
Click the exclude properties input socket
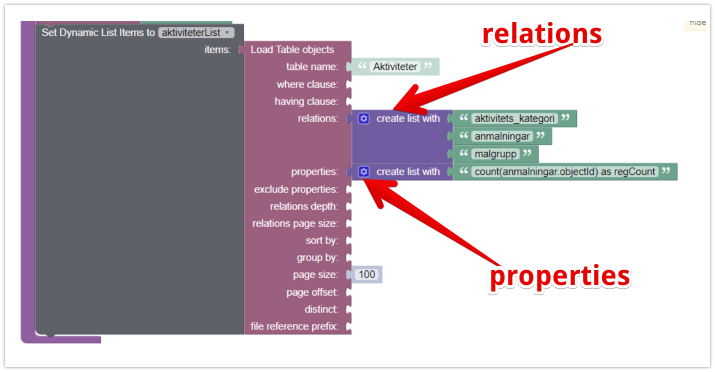click(349, 189)
